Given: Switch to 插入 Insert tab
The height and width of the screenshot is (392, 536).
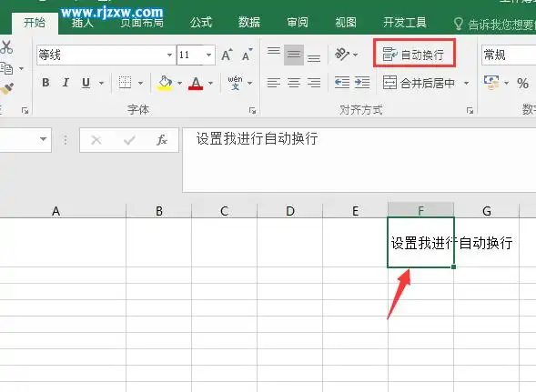Looking at the screenshot, I should coord(83,23).
